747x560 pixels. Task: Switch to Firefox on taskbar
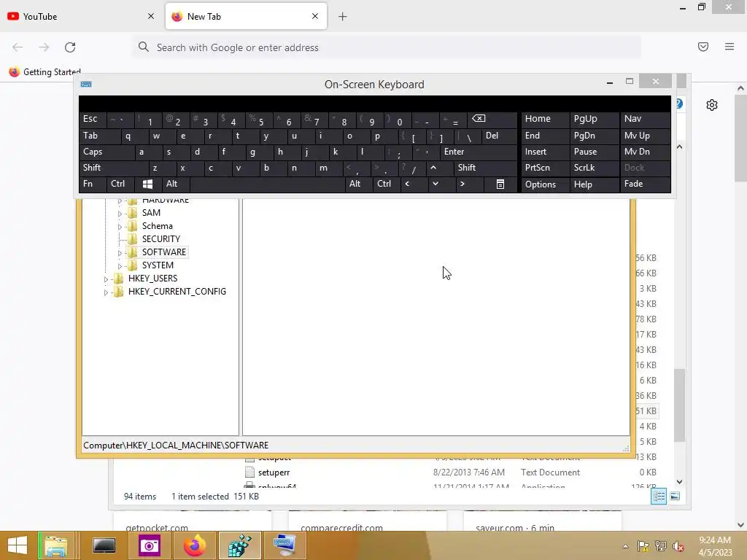tap(194, 545)
